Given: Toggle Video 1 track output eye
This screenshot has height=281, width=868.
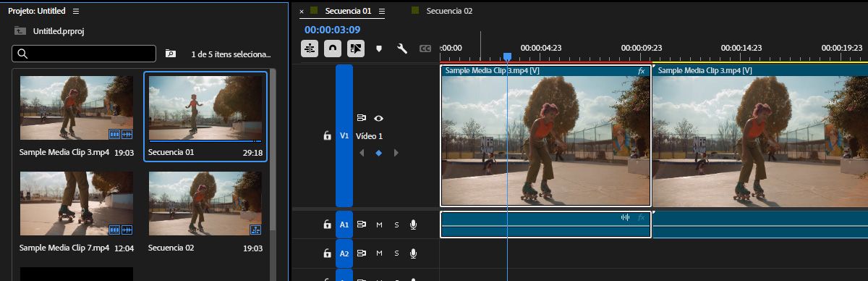Looking at the screenshot, I should coord(378,117).
